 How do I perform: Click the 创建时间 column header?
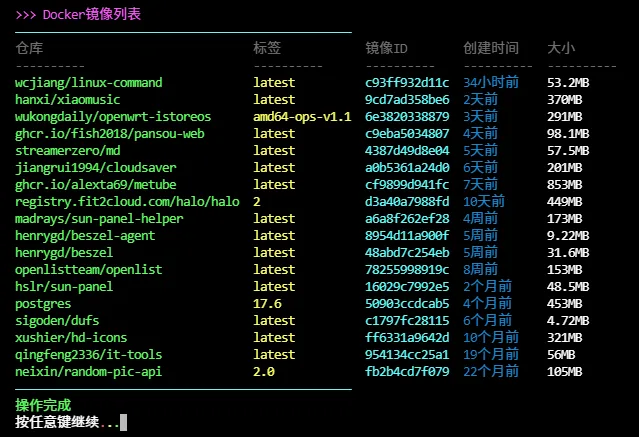[x=491, y=48]
